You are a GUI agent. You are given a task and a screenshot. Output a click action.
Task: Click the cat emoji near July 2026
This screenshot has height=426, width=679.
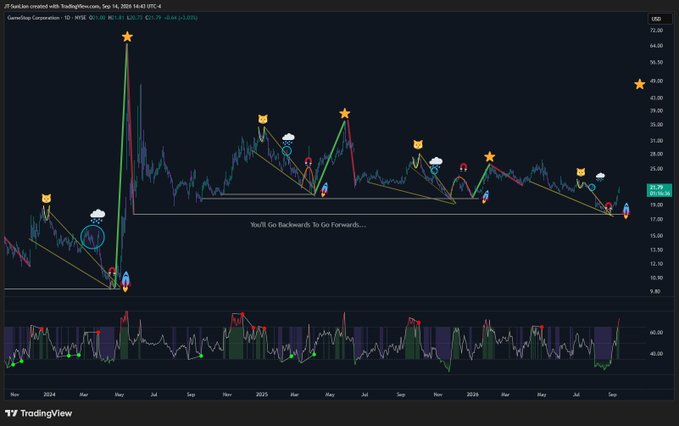tap(581, 172)
